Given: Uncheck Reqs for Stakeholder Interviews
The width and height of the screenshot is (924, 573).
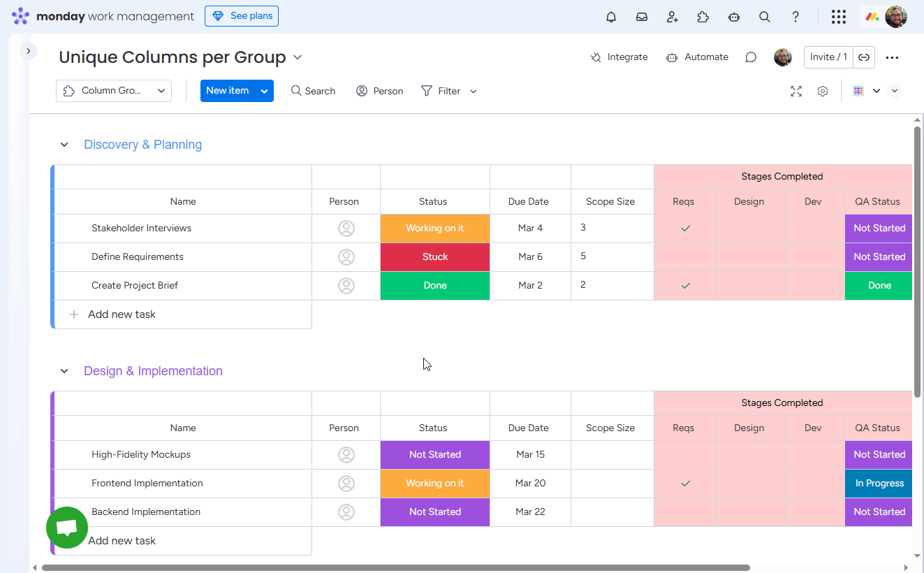Looking at the screenshot, I should (x=685, y=228).
